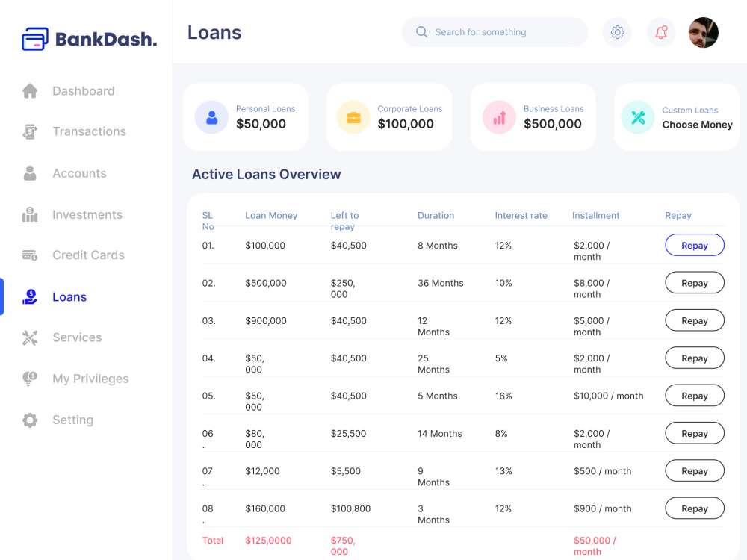Click the BankDash. brand name
Image resolution: width=747 pixels, height=560 pixels.
(106, 39)
